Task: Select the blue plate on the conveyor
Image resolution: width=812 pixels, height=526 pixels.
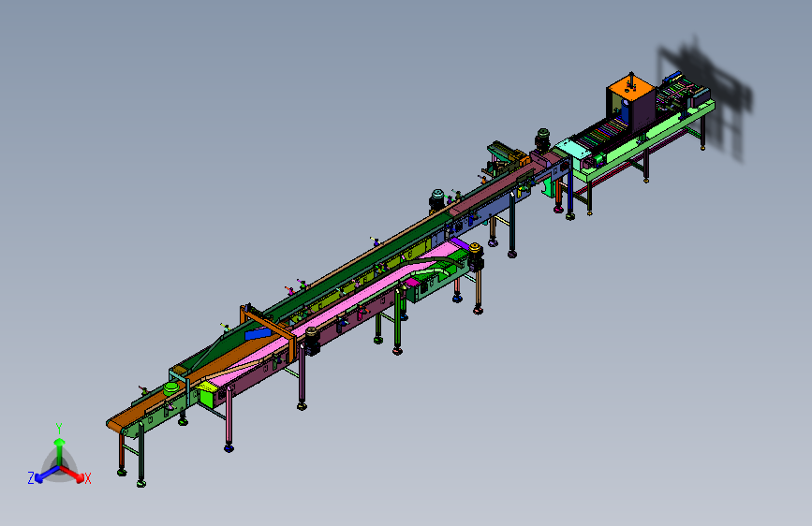Action: click(x=258, y=334)
